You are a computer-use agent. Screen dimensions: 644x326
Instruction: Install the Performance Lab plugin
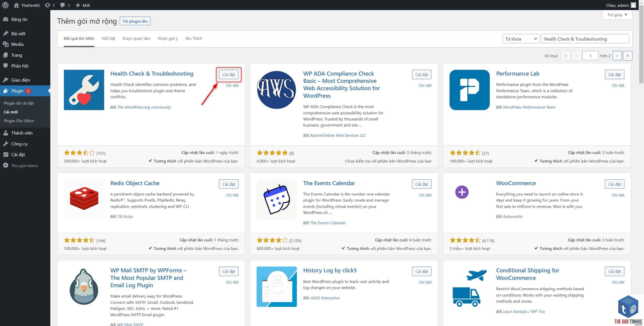(x=615, y=75)
